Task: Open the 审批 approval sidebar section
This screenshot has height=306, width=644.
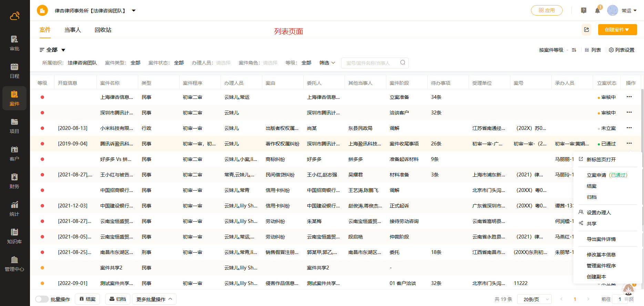Action: (14, 43)
